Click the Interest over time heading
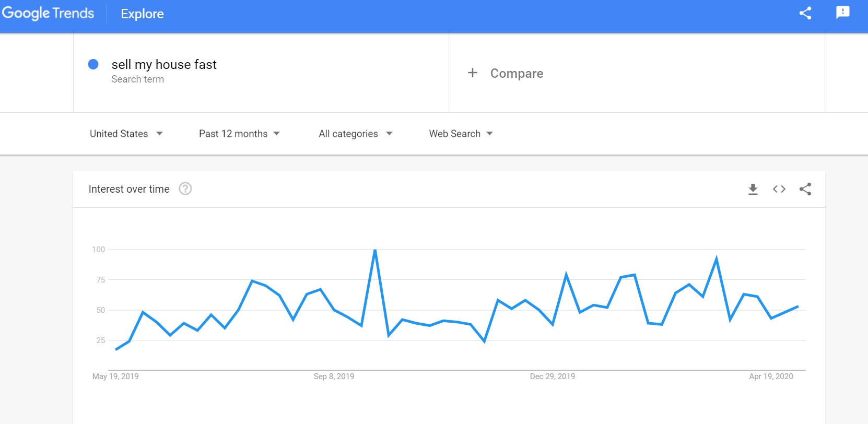 (x=129, y=189)
